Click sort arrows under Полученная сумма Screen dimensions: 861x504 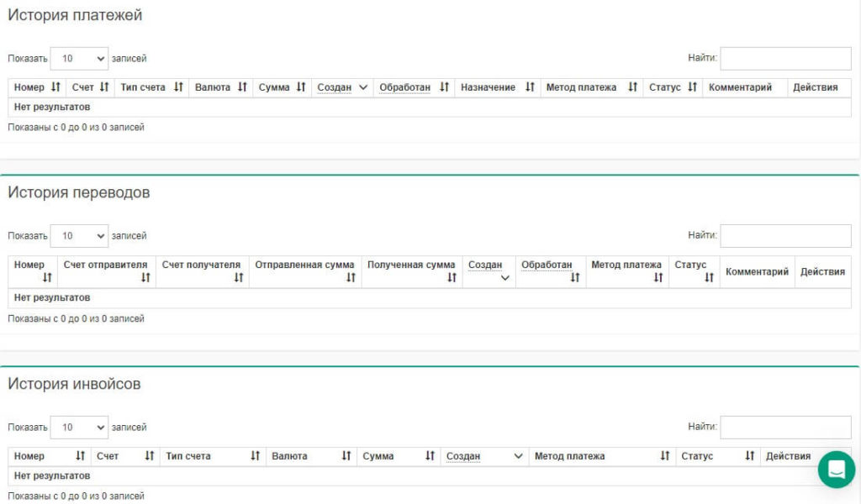[452, 278]
